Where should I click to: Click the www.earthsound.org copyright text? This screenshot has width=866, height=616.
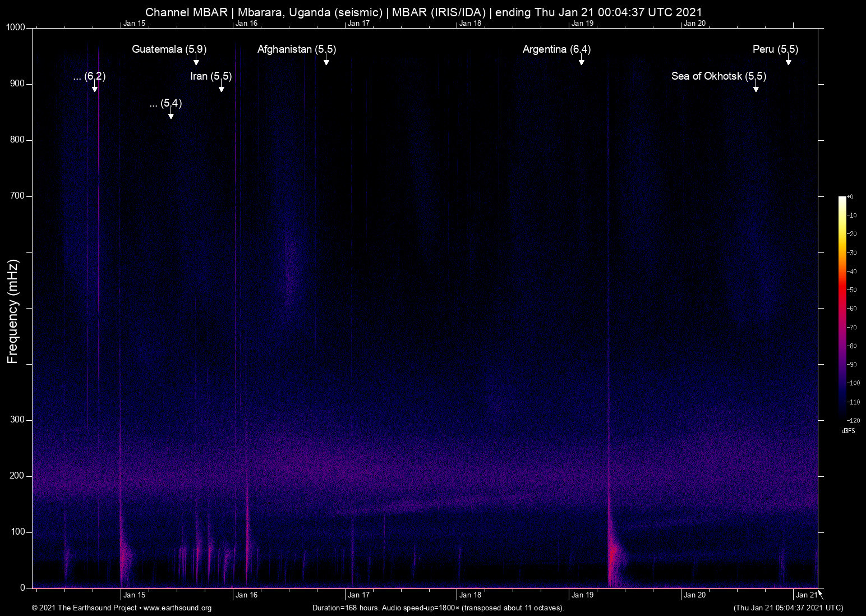[122, 608]
